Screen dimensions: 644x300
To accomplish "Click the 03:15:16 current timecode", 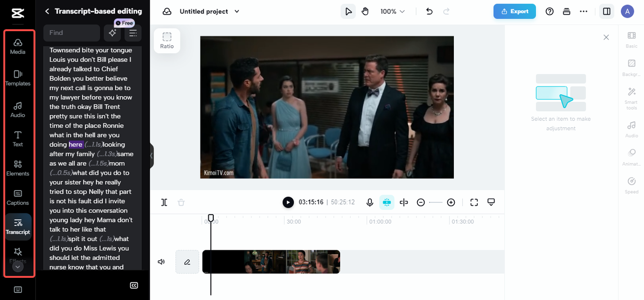I will point(310,202).
